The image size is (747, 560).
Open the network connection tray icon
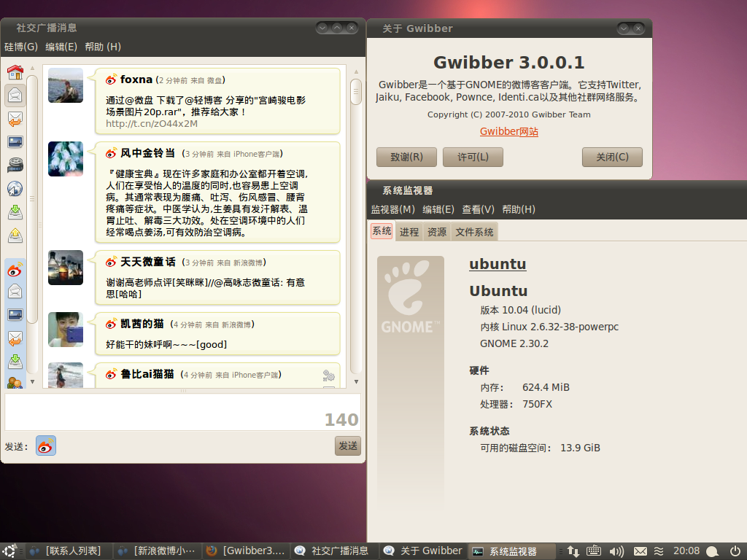[x=573, y=551]
